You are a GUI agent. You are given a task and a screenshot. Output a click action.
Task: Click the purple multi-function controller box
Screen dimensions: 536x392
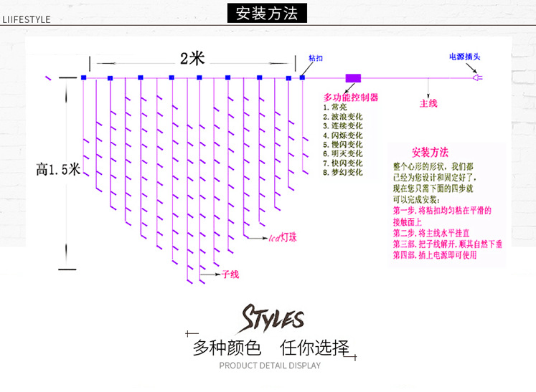(353, 78)
